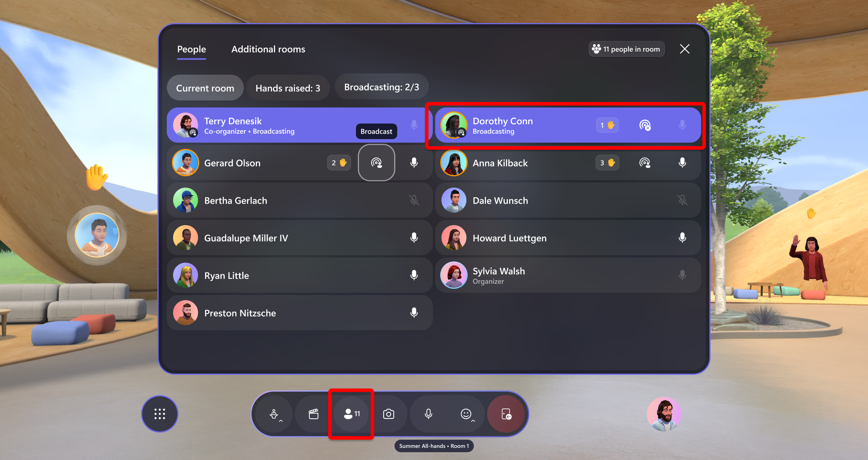Click the camera/snapshot icon in toolbar
This screenshot has height=460, width=868.
[x=389, y=414]
